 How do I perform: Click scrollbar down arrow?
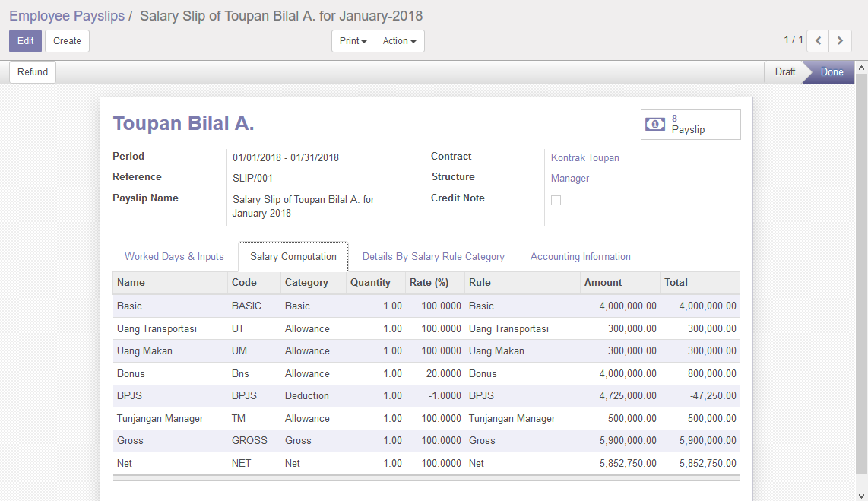click(861, 493)
